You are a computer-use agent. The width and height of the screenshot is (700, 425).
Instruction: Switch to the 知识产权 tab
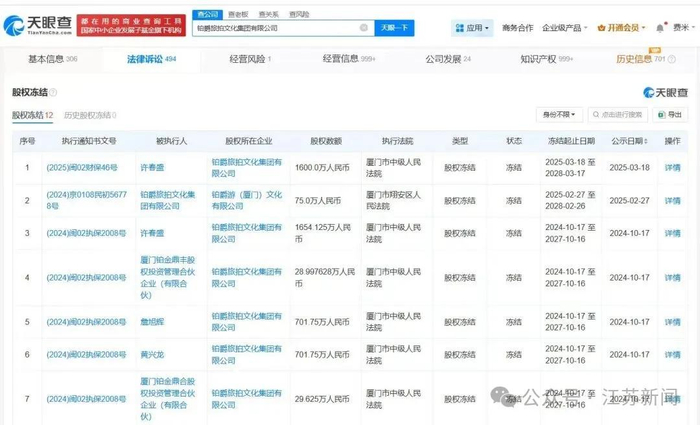(547, 59)
